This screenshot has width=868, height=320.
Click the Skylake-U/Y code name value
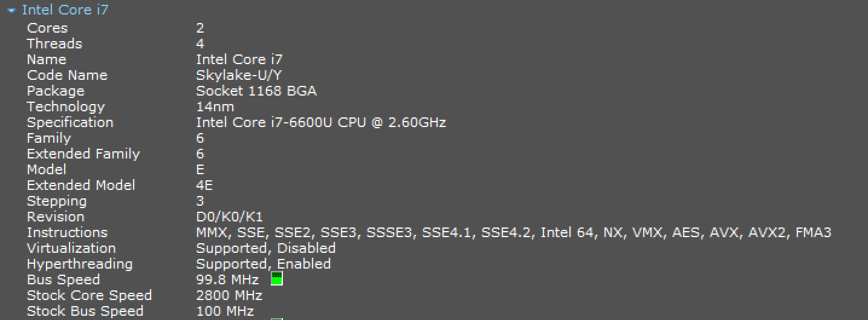pos(240,75)
